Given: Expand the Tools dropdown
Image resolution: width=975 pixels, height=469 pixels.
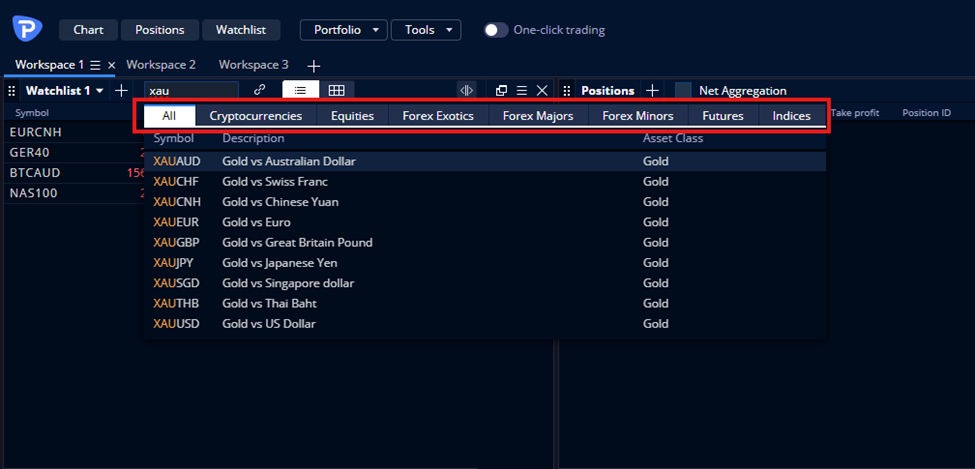Looking at the screenshot, I should pos(426,30).
